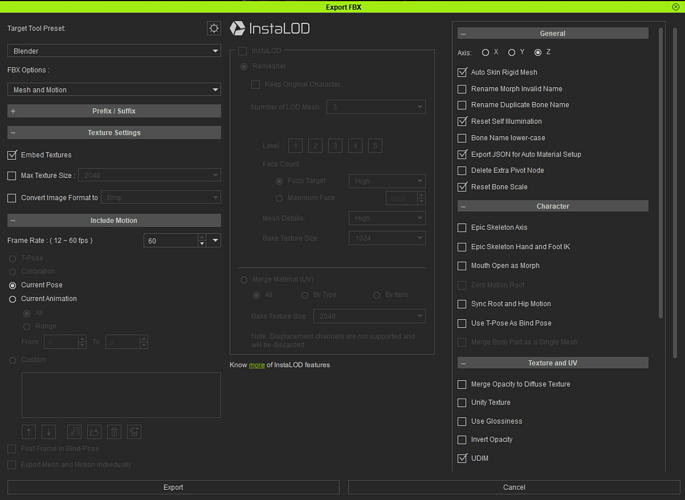This screenshot has width=685, height=500.
Task: Toggle Reset Self Illumination checkbox
Action: [462, 121]
